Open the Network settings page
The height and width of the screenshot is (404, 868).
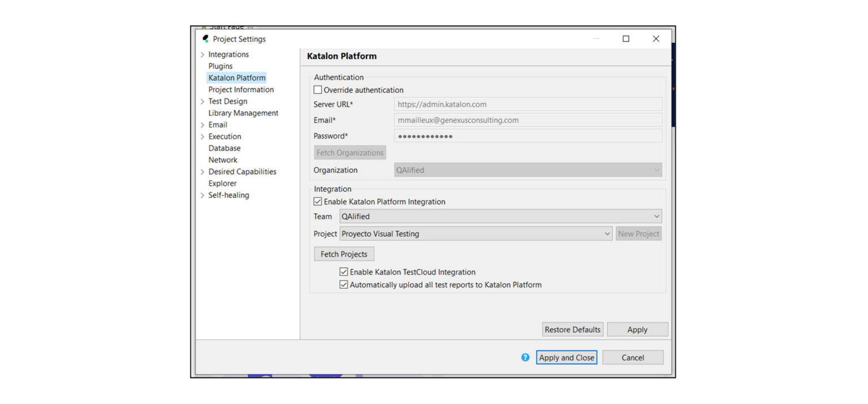pyautogui.click(x=223, y=160)
